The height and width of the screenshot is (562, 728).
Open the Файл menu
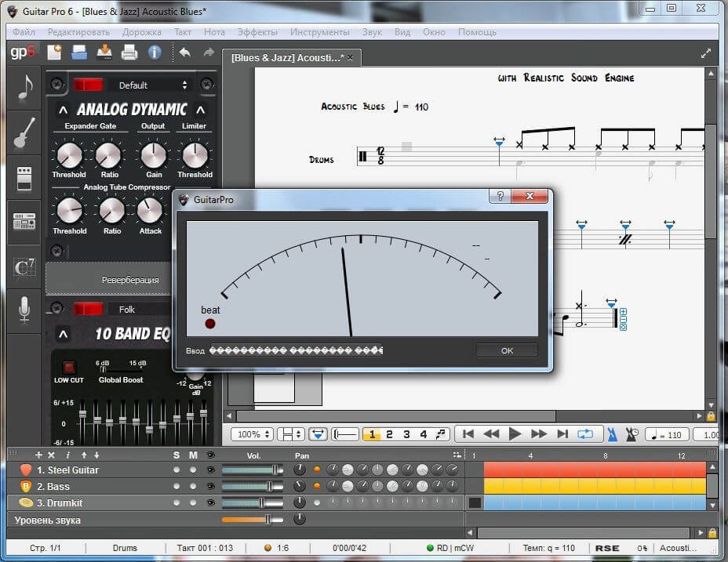24,32
